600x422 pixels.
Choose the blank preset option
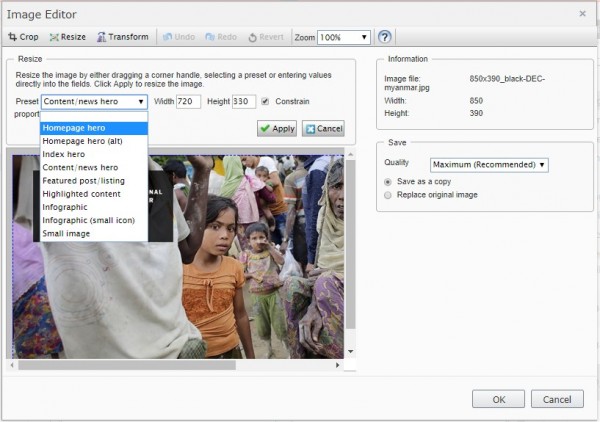pos(94,117)
